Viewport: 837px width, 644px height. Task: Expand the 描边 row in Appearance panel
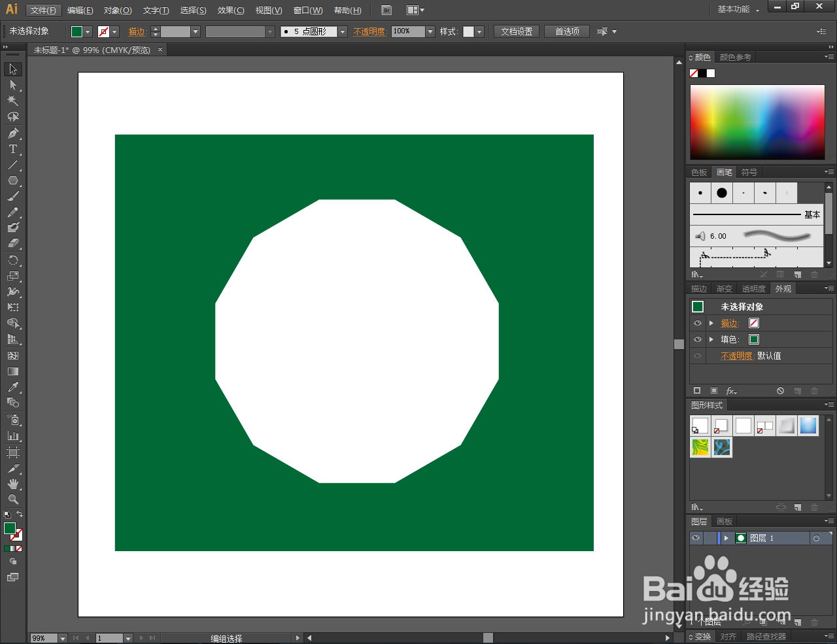pos(711,323)
